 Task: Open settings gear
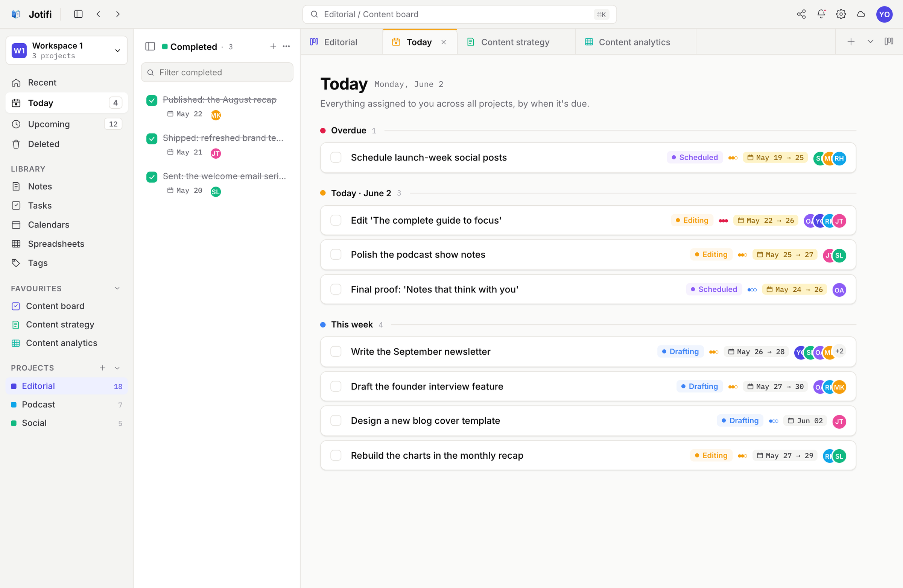841,14
